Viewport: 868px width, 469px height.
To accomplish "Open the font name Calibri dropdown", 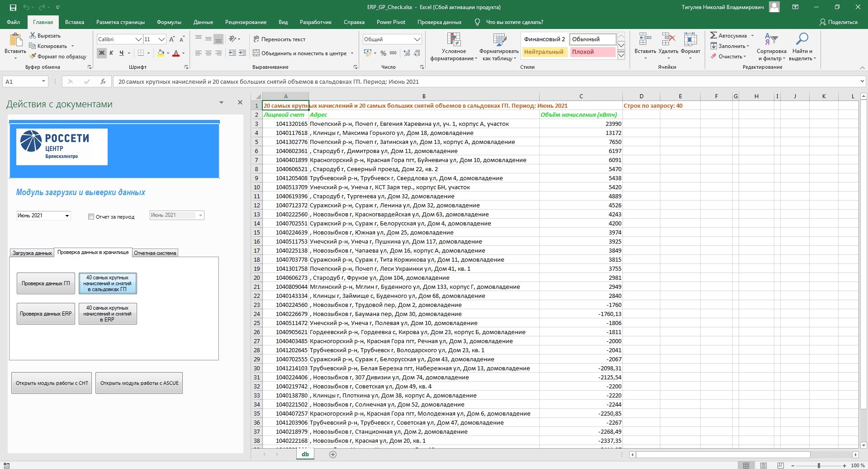I will tap(139, 39).
